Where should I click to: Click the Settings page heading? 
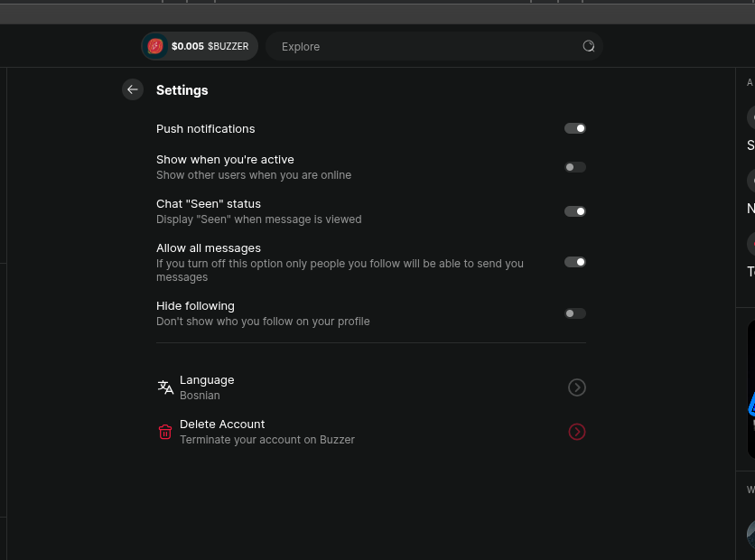tap(182, 90)
